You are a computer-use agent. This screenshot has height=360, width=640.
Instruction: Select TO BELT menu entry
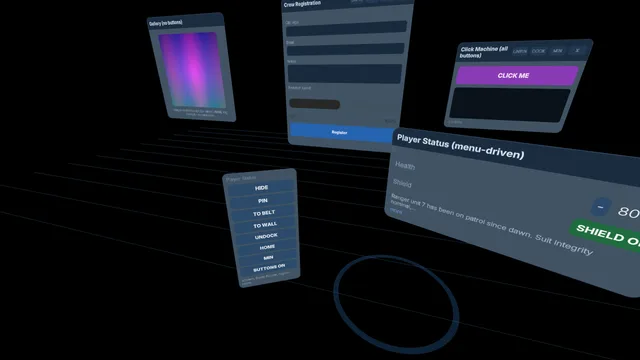[264, 213]
